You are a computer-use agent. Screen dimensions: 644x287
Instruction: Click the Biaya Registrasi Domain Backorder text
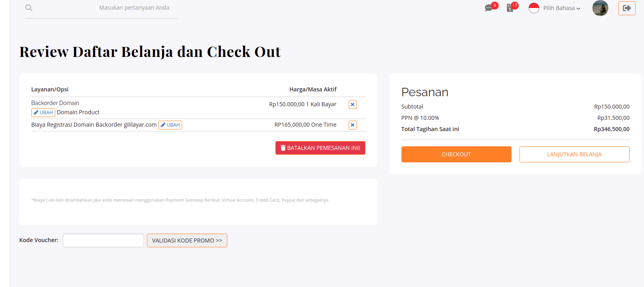[94, 125]
